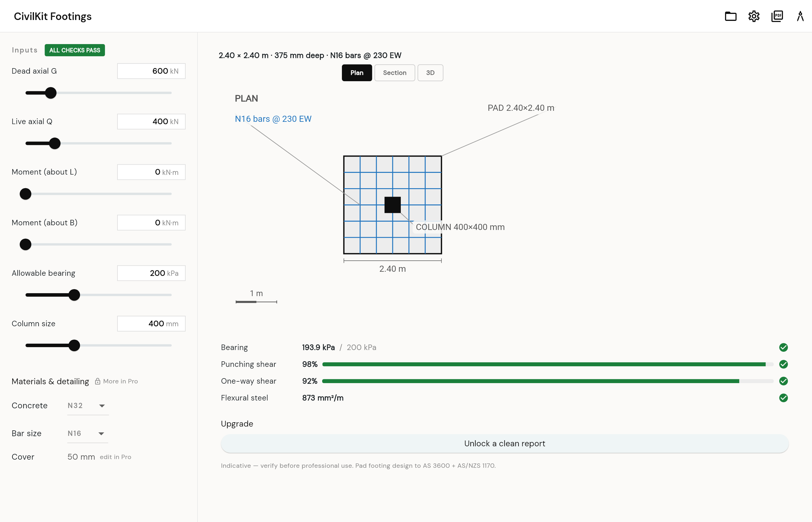Switch to the Plan view tab
Viewport: 812px width, 522px height.
356,73
